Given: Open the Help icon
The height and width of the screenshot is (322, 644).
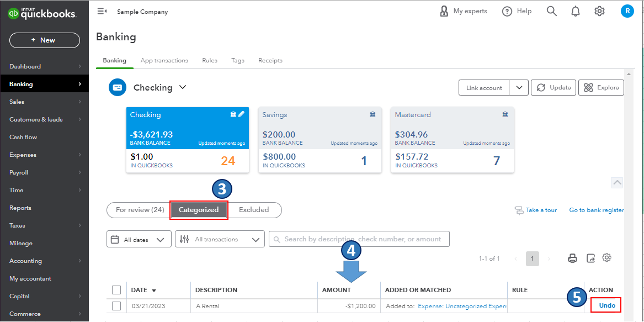Looking at the screenshot, I should 507,11.
